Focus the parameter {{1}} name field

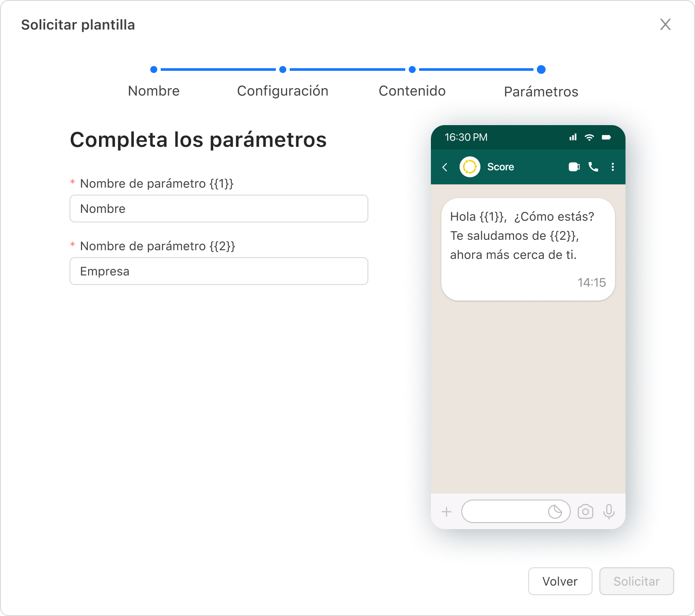[x=219, y=209]
